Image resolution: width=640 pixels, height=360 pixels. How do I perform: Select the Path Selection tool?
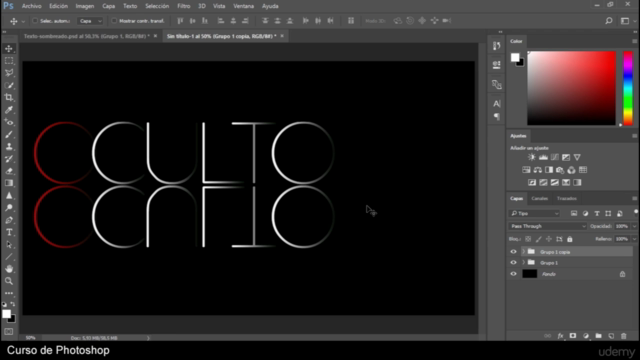(9, 244)
